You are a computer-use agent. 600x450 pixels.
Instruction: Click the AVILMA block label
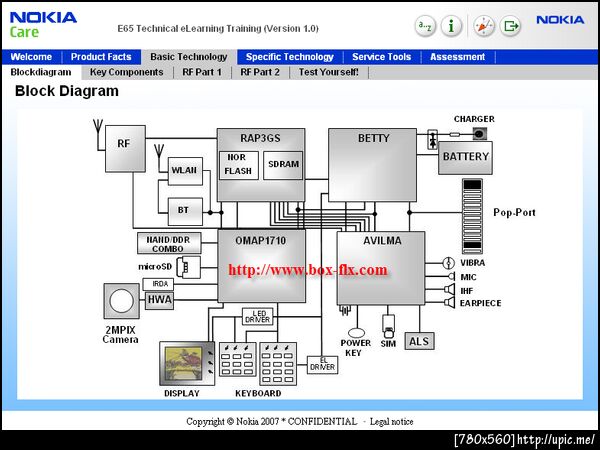coord(383,241)
